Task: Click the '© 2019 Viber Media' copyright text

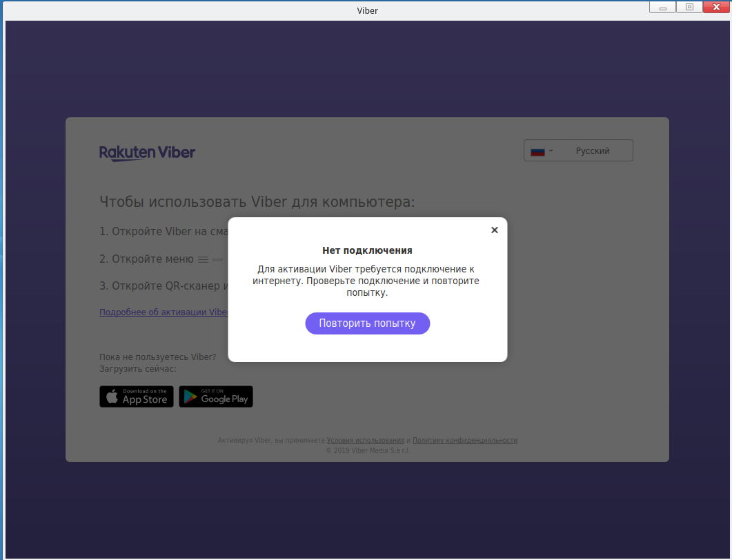Action: [368, 450]
